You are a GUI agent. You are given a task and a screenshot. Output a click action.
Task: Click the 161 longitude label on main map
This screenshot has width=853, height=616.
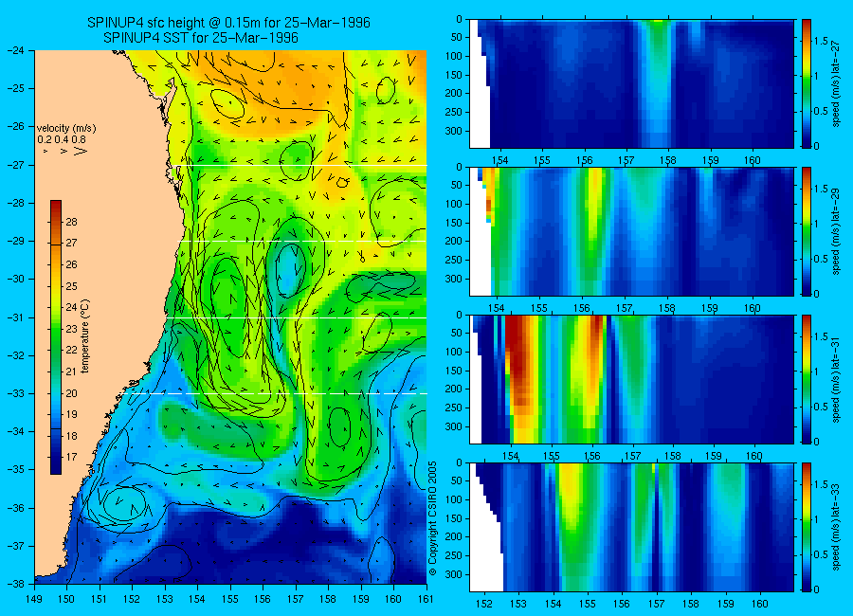click(x=426, y=599)
